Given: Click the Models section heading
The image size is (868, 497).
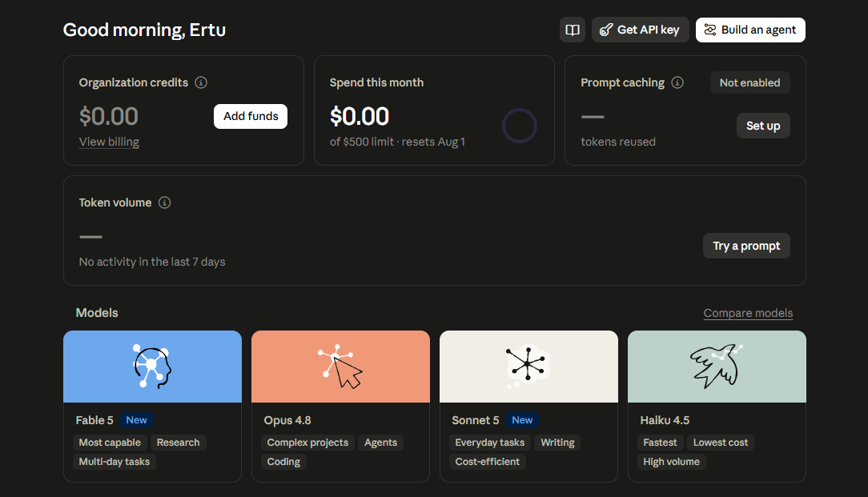Looking at the screenshot, I should pos(97,313).
